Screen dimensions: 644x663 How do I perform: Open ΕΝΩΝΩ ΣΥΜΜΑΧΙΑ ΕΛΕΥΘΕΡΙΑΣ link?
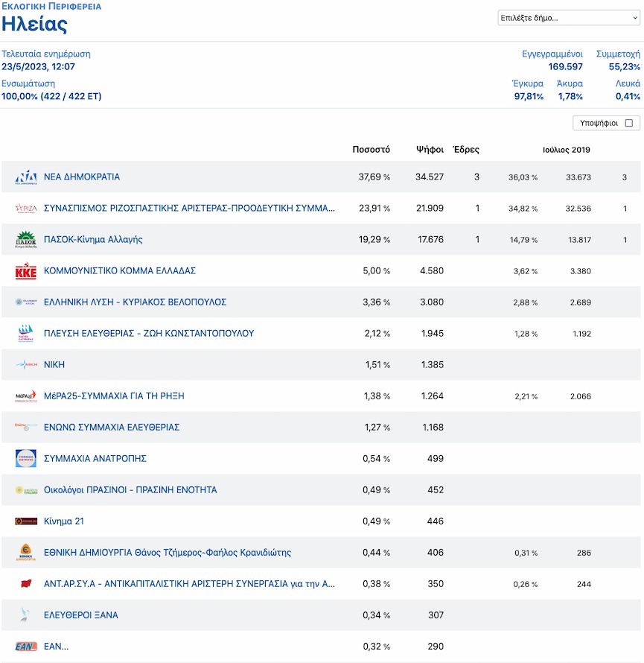(112, 427)
